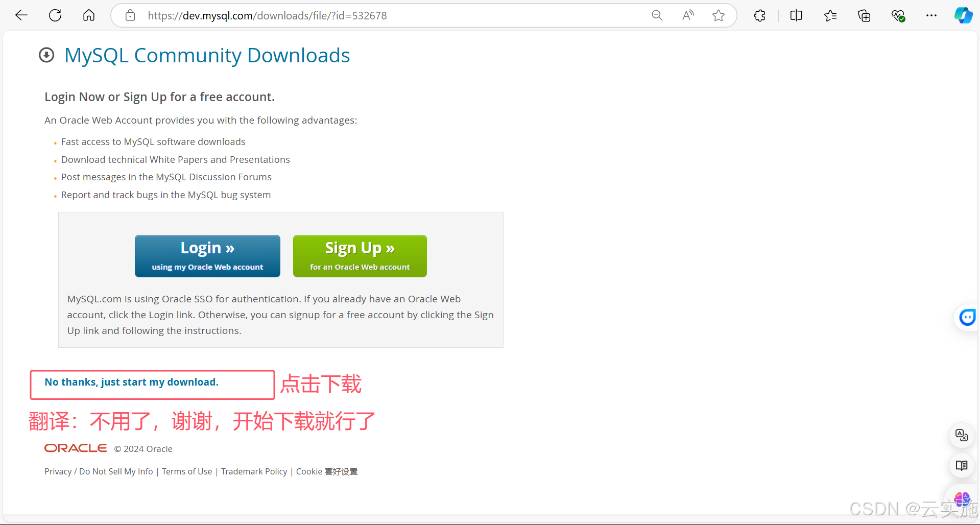980x525 pixels.
Task: Open Browser essentials heart icon
Action: click(x=898, y=15)
